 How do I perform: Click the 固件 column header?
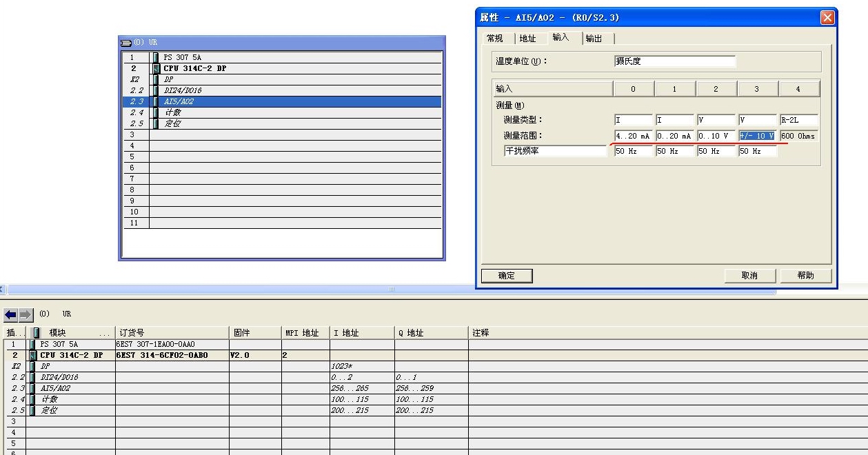coord(255,332)
